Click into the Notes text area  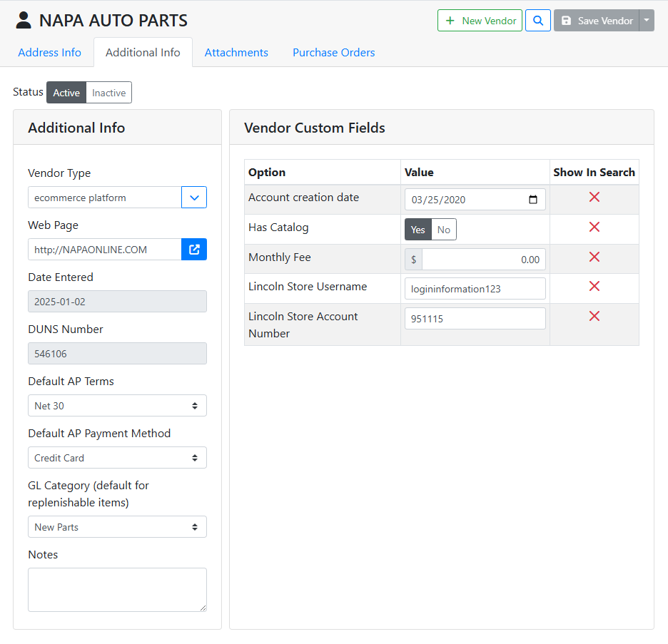point(117,589)
